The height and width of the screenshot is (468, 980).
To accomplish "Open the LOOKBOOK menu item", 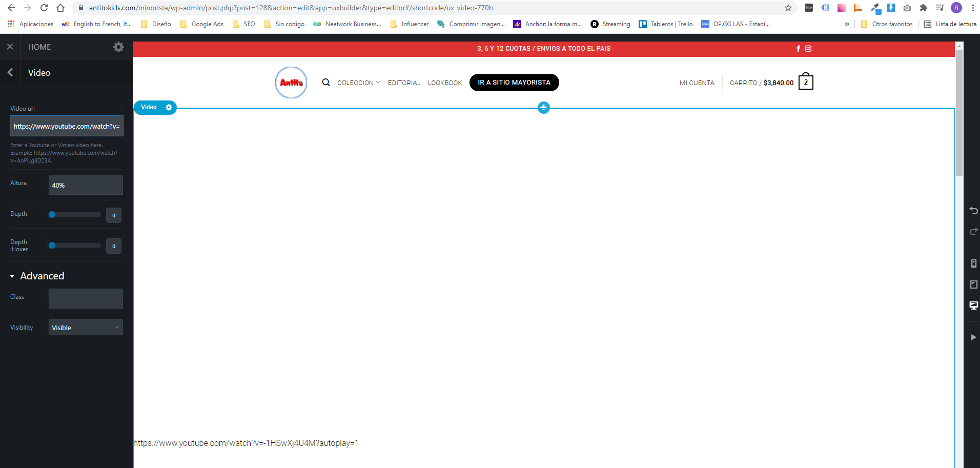I will pos(445,83).
